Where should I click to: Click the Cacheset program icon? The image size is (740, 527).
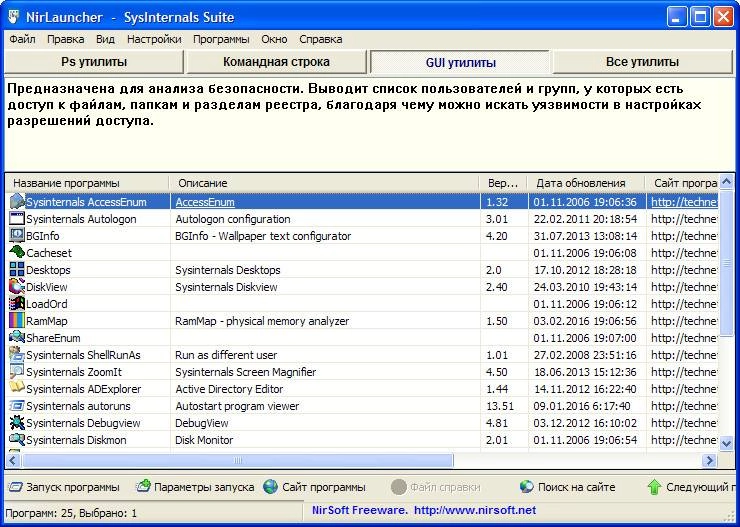click(x=17, y=252)
